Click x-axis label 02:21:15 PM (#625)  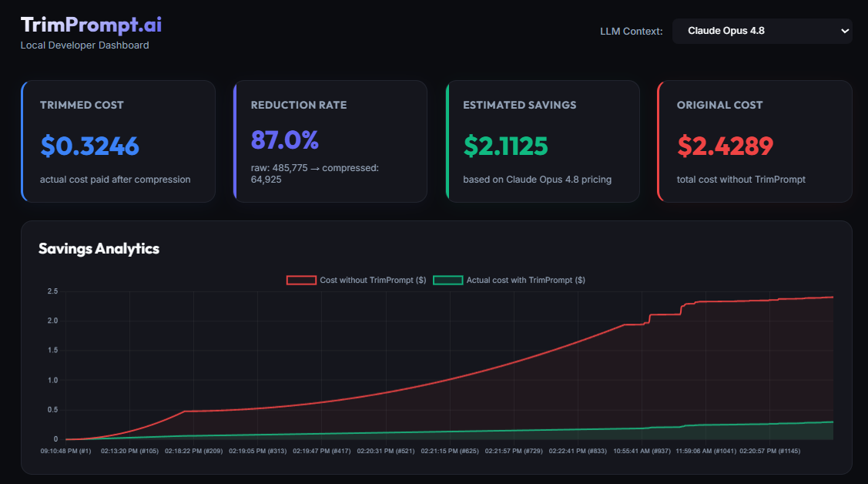tap(450, 452)
